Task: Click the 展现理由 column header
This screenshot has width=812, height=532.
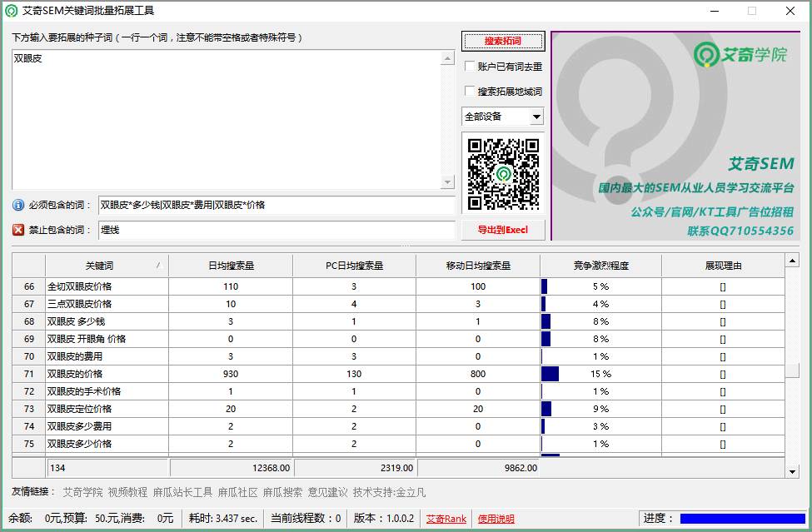Action: [x=723, y=266]
